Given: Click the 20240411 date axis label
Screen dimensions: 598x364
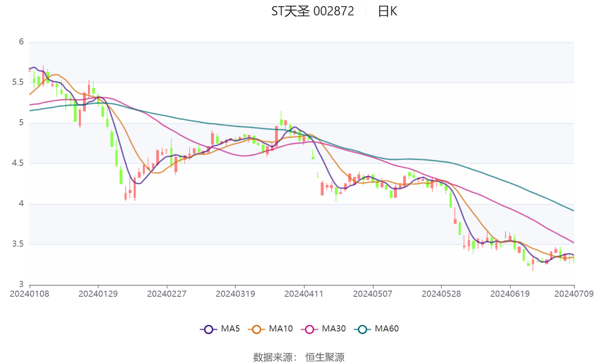Looking at the screenshot, I should pyautogui.click(x=304, y=294).
